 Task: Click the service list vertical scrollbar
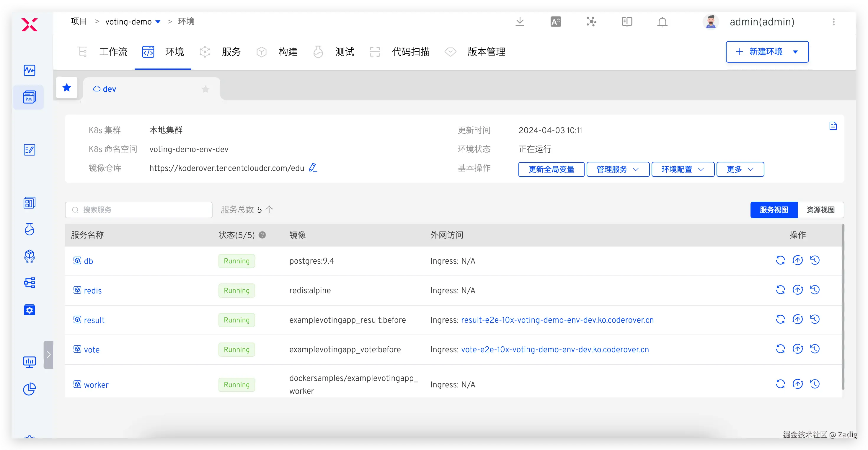click(843, 307)
